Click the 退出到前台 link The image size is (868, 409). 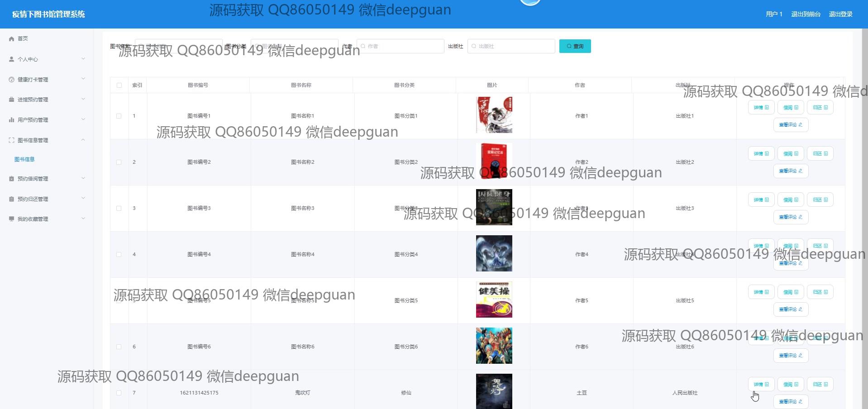[806, 14]
